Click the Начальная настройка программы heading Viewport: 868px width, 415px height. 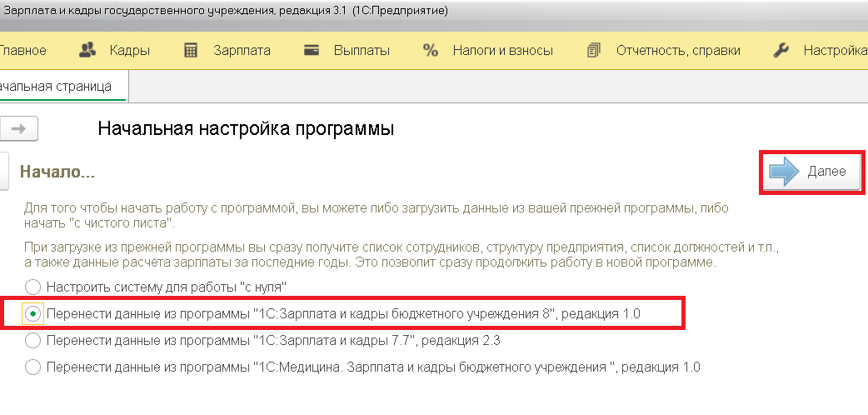click(246, 129)
